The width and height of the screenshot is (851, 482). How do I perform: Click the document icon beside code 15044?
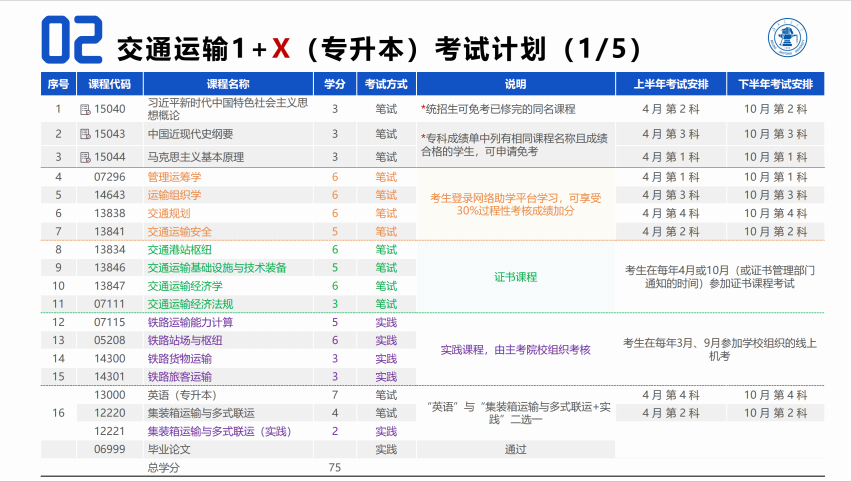tap(85, 157)
